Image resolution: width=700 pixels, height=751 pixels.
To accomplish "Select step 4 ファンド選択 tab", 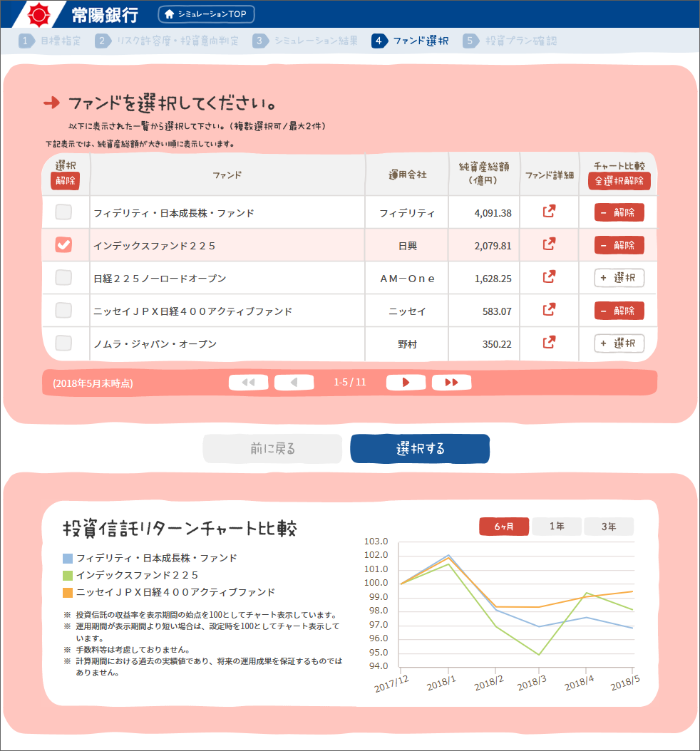I will point(410,41).
